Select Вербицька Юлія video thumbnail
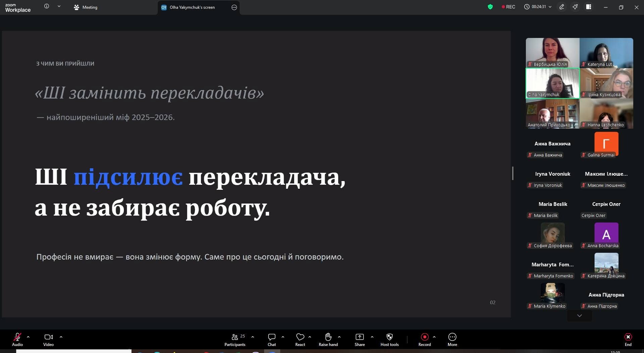 tap(552, 53)
